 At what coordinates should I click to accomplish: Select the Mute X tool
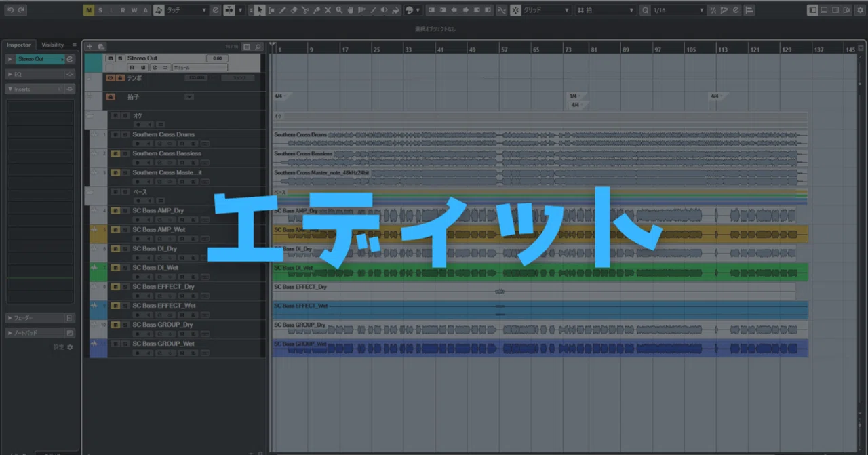328,10
